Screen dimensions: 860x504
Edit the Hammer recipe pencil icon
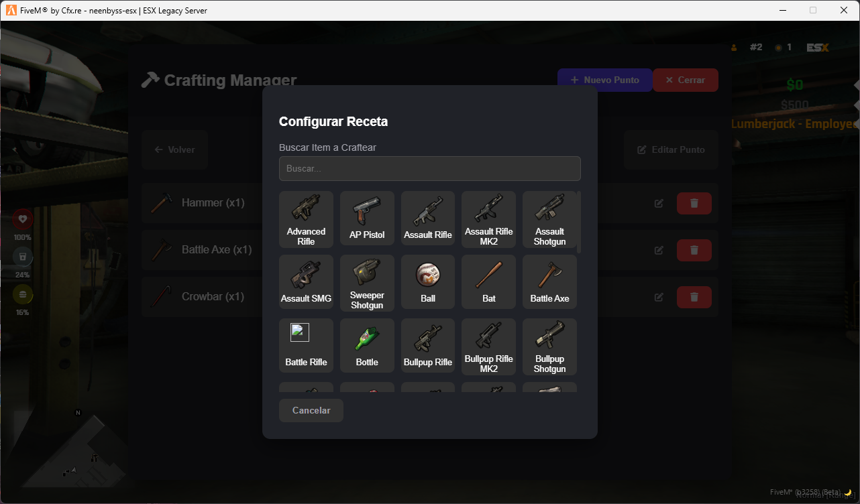tap(659, 203)
